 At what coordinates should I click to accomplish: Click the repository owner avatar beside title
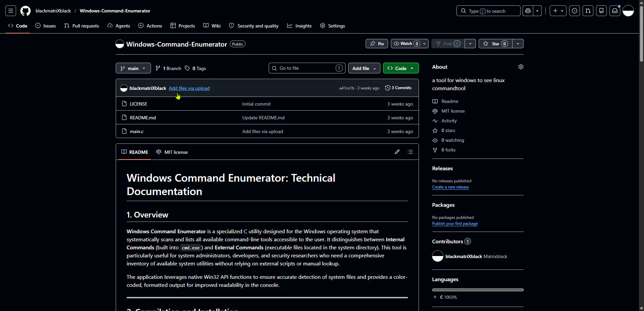click(120, 44)
